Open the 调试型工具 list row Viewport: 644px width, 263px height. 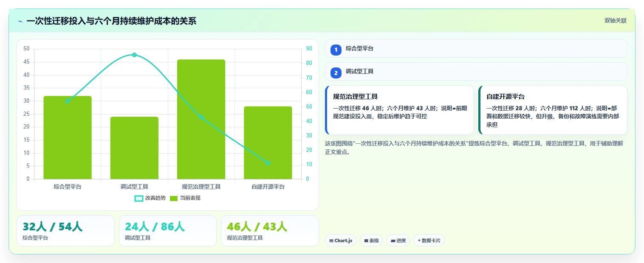(476, 71)
